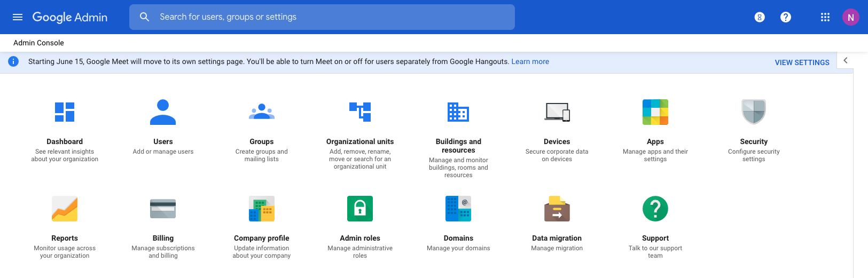Click the Apps title text
The image size is (868, 278).
click(x=655, y=141)
